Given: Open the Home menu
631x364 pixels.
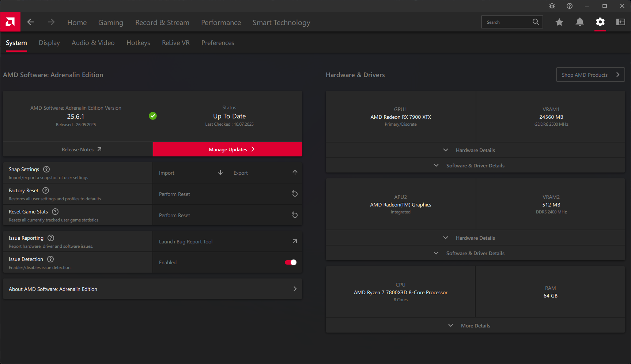Looking at the screenshot, I should [77, 23].
